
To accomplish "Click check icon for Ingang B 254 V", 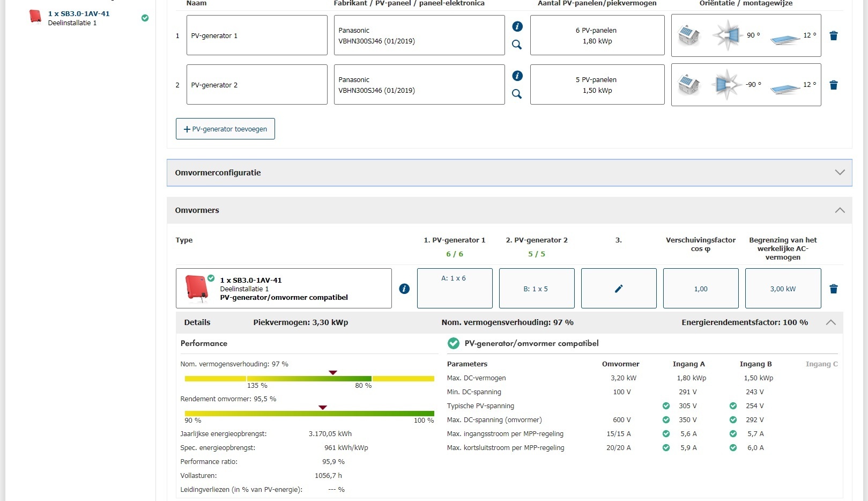I will pyautogui.click(x=733, y=406).
